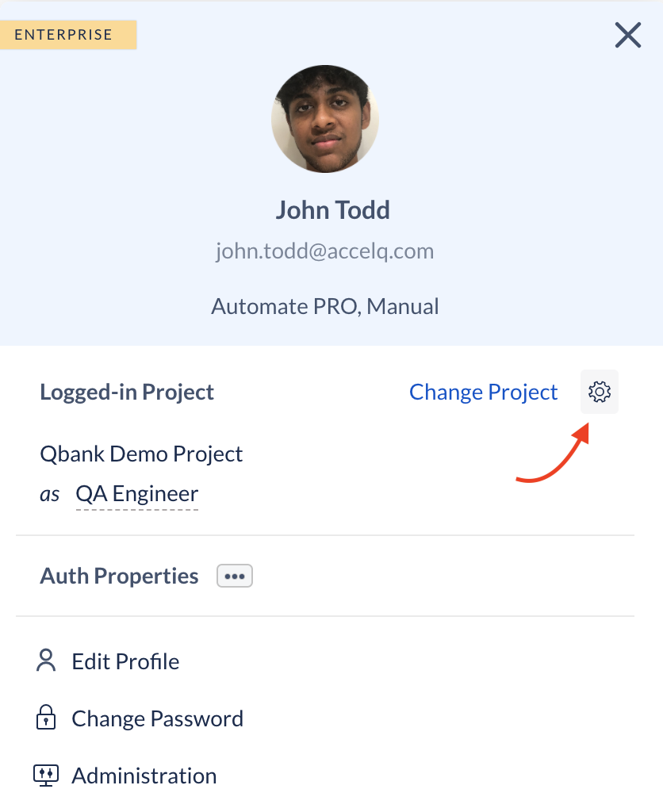Screen dimensions: 663x812
Task: Open Edit Profile
Action: 125,661
